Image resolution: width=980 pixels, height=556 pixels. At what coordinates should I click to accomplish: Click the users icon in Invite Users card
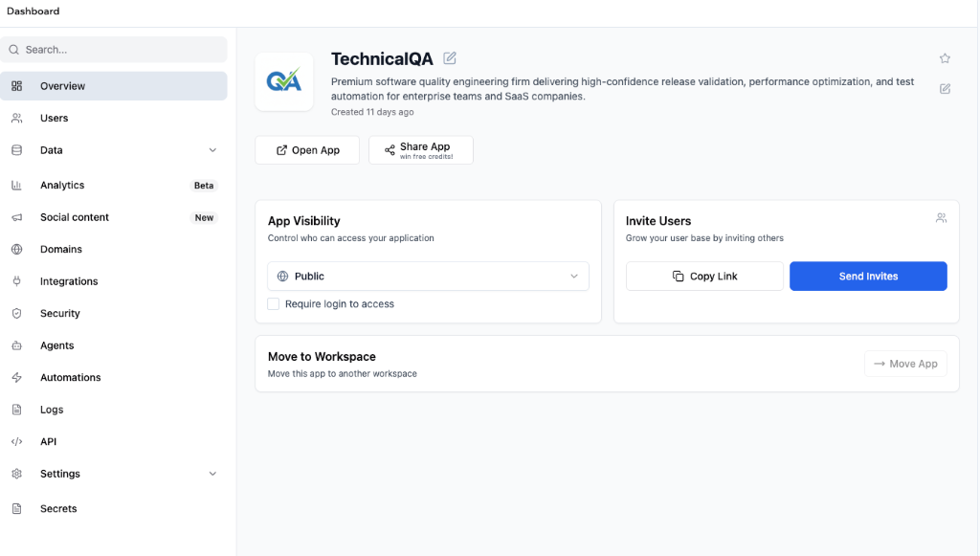941,218
